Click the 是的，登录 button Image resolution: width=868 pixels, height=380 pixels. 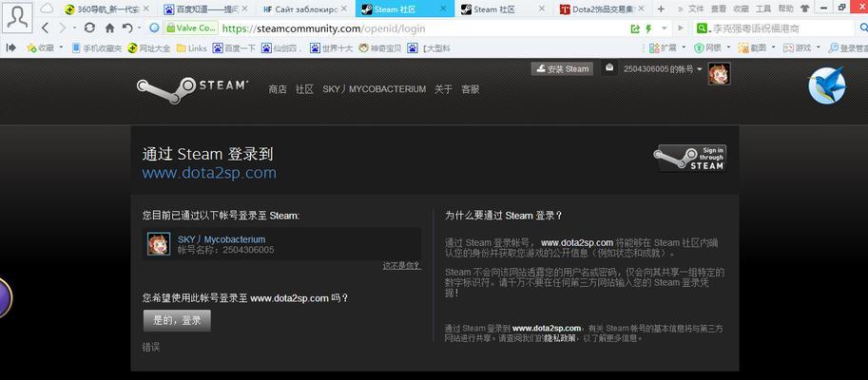click(177, 321)
